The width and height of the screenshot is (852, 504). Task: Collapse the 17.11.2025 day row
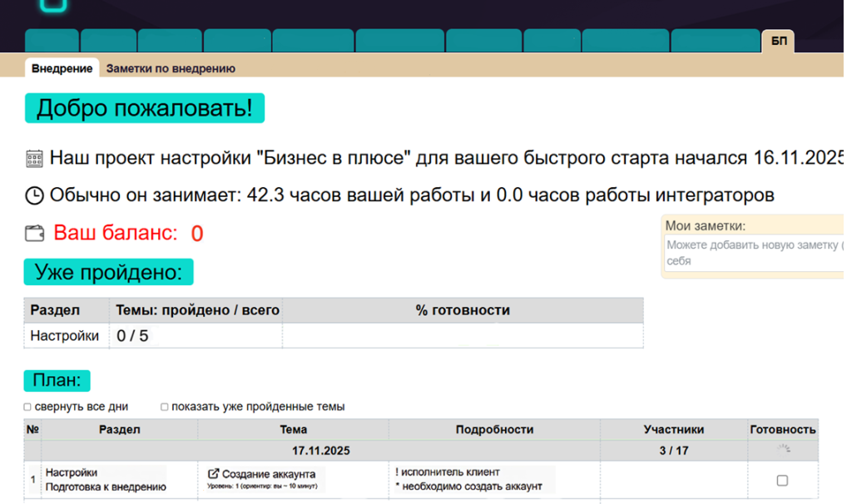tap(320, 451)
